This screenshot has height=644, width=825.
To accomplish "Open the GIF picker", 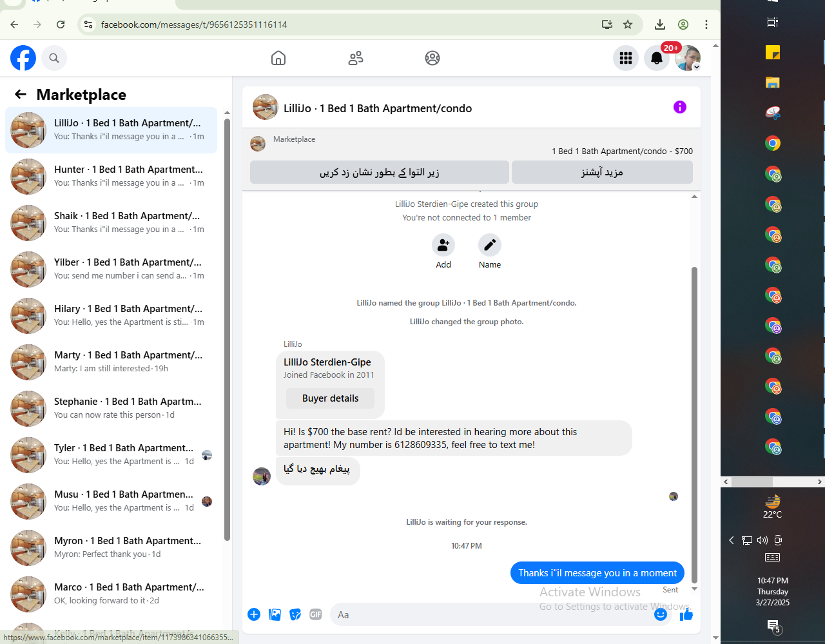I will 316,614.
